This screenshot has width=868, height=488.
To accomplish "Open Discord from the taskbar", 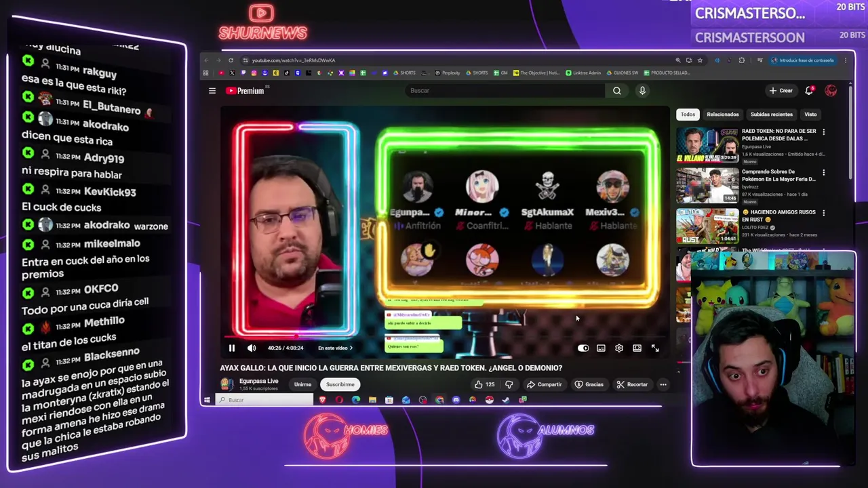I will click(x=456, y=400).
